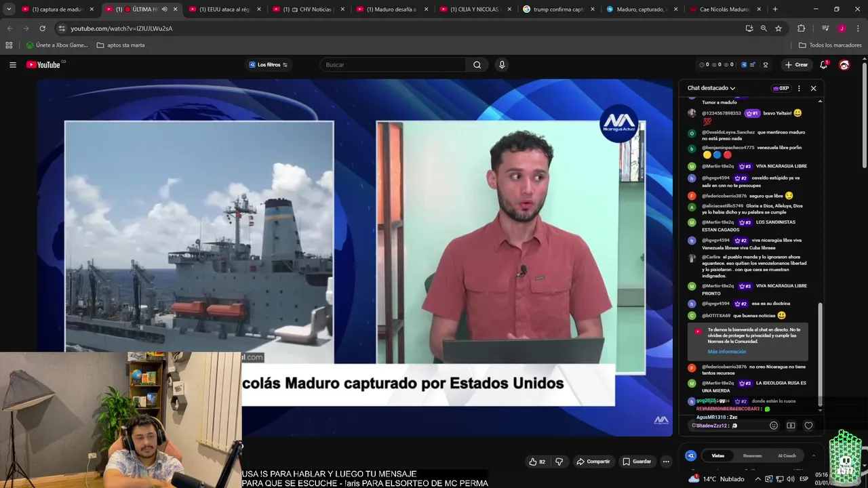Screen dimensions: 868x488
Task: Open more actions ellipsis below video
Action: (666, 462)
